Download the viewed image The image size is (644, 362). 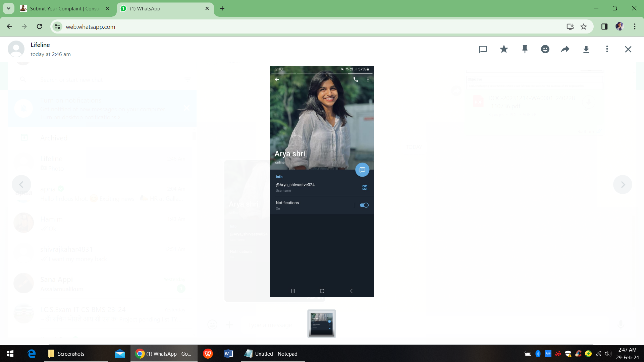[x=586, y=50]
